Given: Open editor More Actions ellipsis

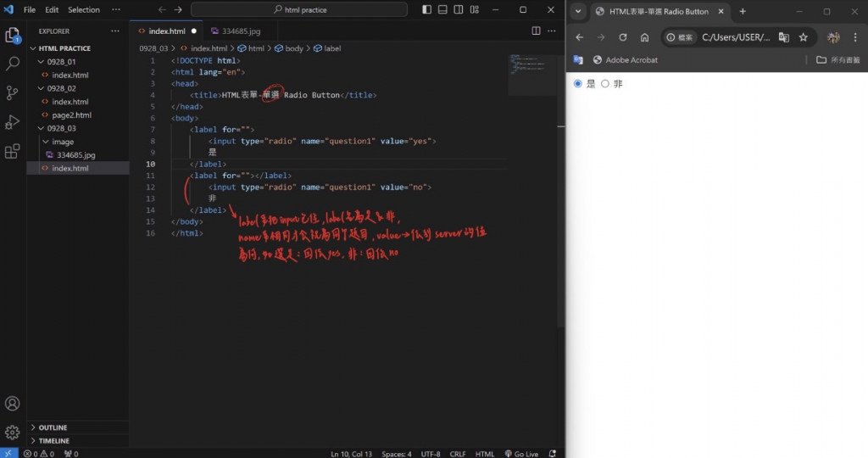Looking at the screenshot, I should (x=551, y=31).
